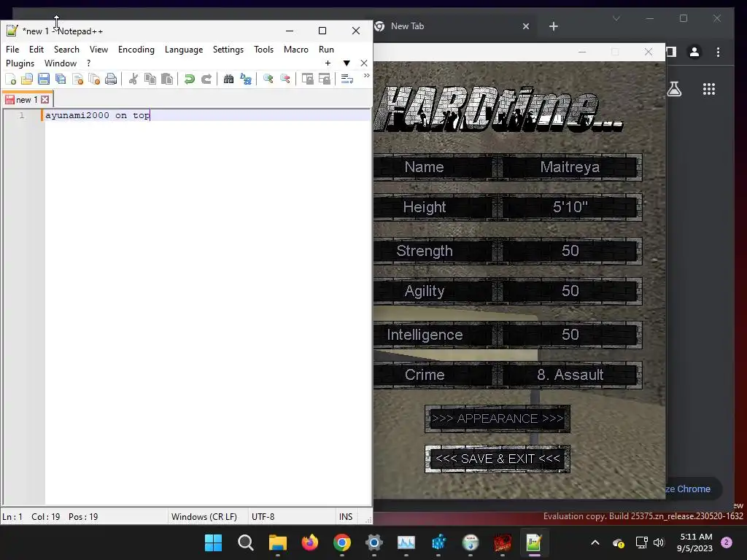Viewport: 747px width, 560px height.
Task: Zoom in with the magnifier plus icon
Action: (x=268, y=79)
